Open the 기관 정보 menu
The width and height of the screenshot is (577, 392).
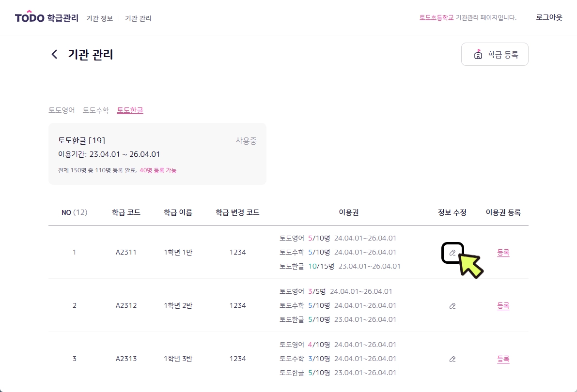coord(99,18)
